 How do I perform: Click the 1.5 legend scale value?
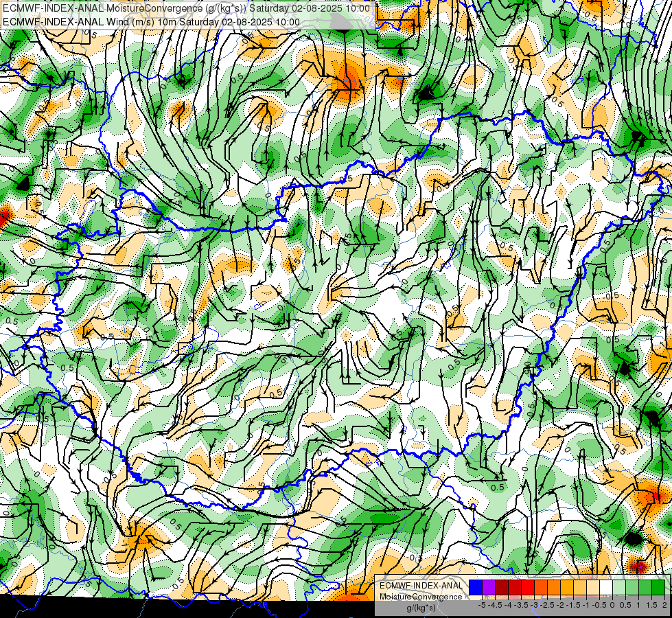click(x=651, y=605)
